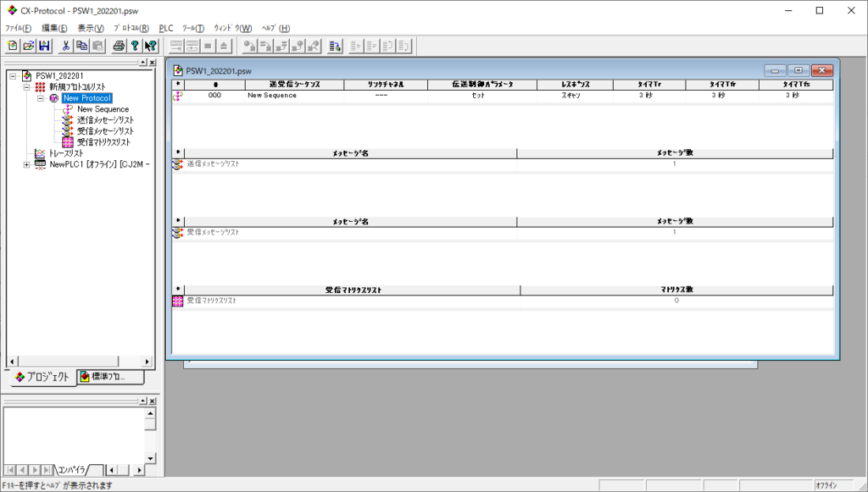Collapse the 新規プロトコルリスト tree node
This screenshot has width=868, height=492.
click(x=26, y=87)
